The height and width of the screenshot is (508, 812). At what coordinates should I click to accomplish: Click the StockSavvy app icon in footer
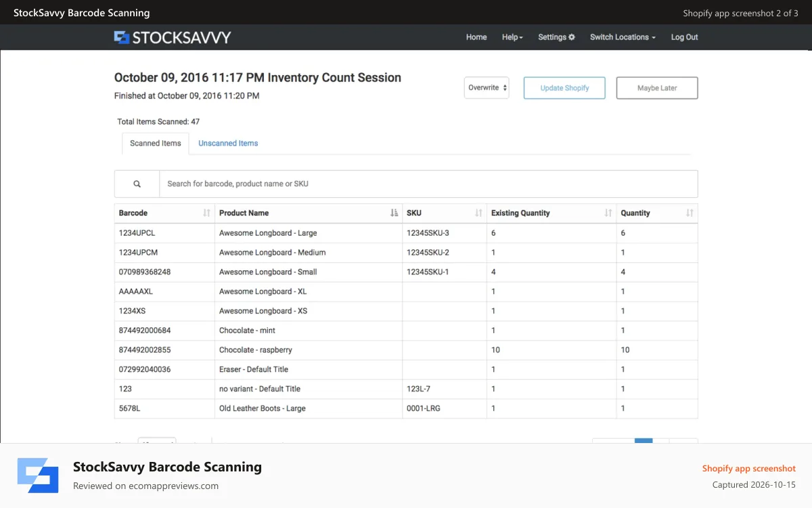coord(38,475)
